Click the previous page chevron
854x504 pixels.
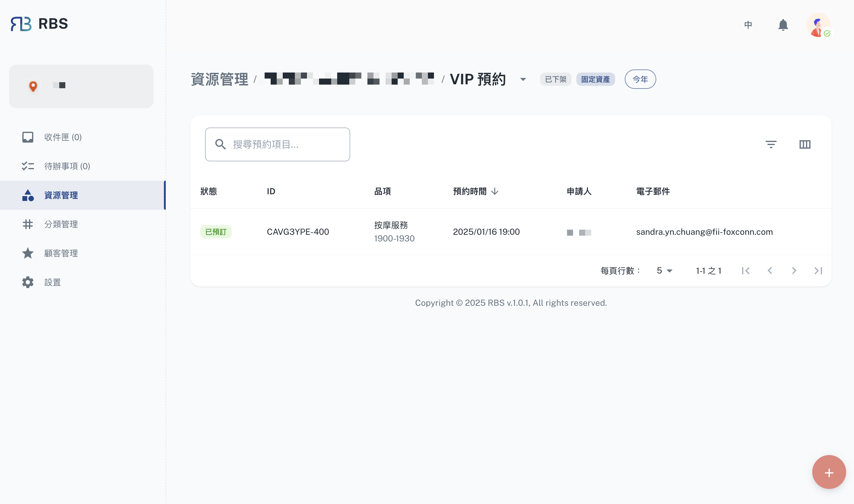click(770, 271)
